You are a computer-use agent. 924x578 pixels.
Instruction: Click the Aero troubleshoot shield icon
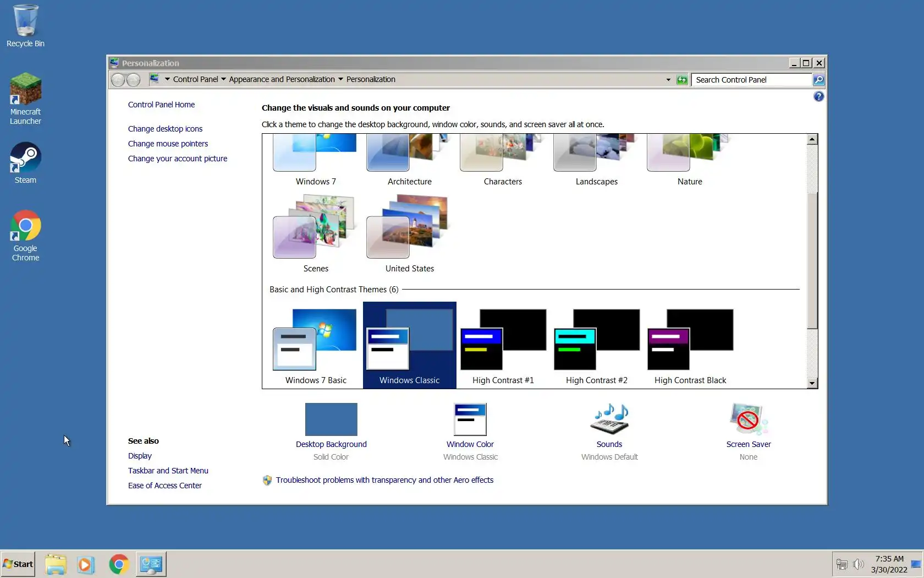pyautogui.click(x=267, y=480)
